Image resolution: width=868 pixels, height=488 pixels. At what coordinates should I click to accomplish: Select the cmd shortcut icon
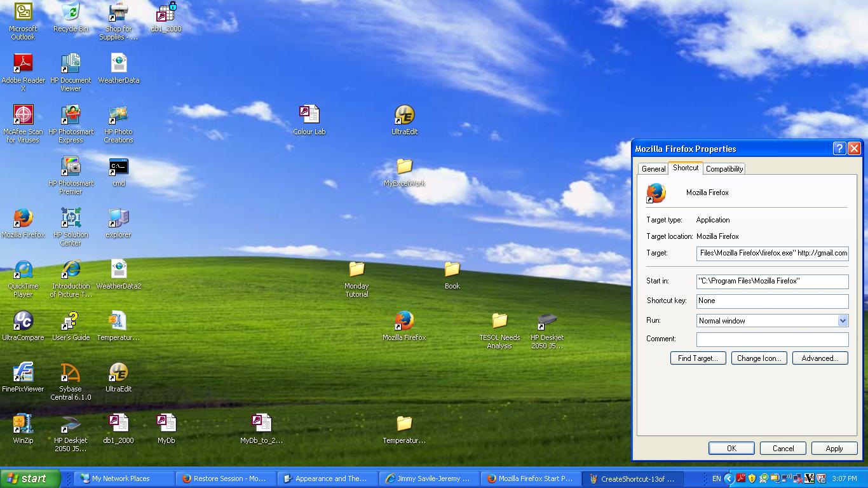click(118, 167)
